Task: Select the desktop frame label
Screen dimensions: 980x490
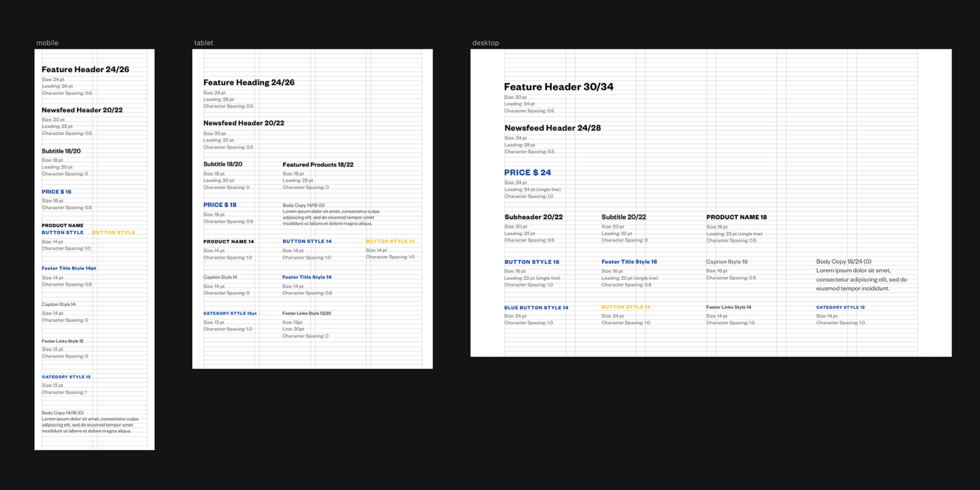Action: coord(486,43)
